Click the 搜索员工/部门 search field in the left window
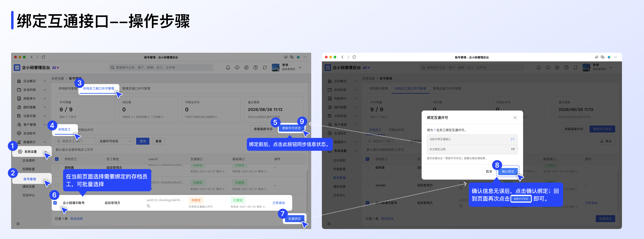Viewport: 644px width, 239px height. (x=76, y=141)
